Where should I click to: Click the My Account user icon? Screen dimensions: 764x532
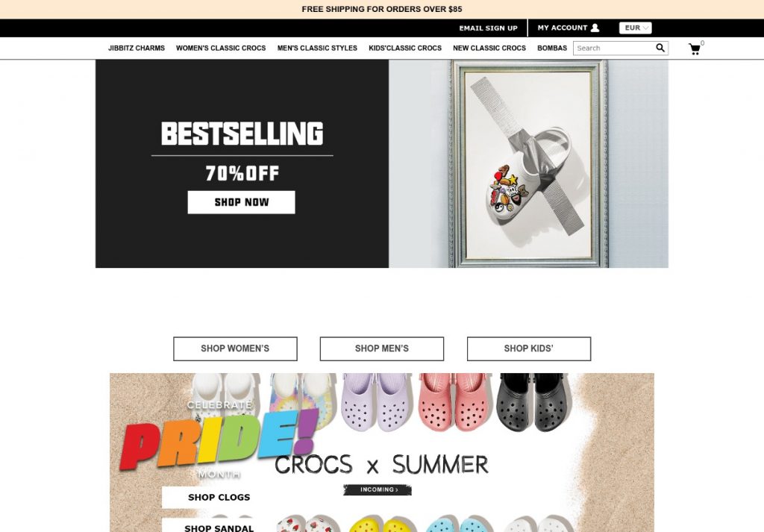pos(595,28)
